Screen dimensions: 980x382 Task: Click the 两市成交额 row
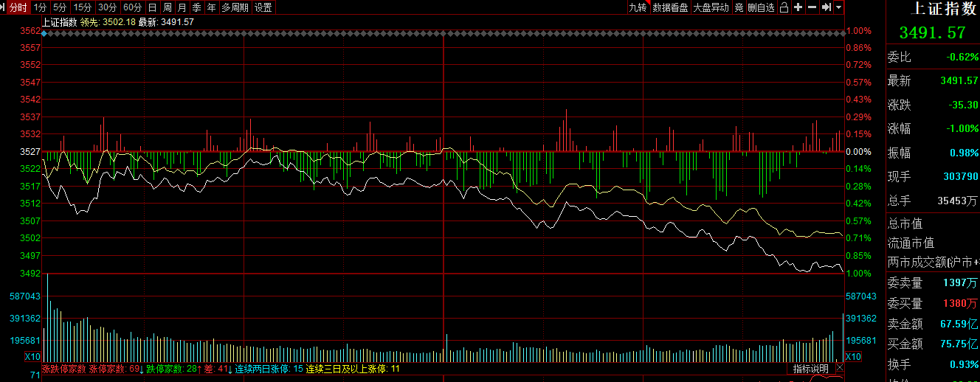(x=933, y=262)
